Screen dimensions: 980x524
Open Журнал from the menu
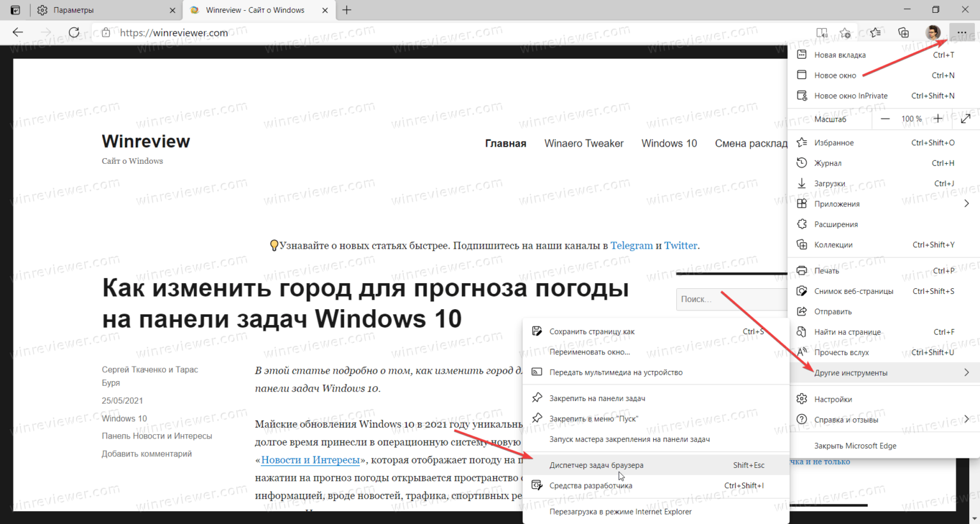point(884,163)
